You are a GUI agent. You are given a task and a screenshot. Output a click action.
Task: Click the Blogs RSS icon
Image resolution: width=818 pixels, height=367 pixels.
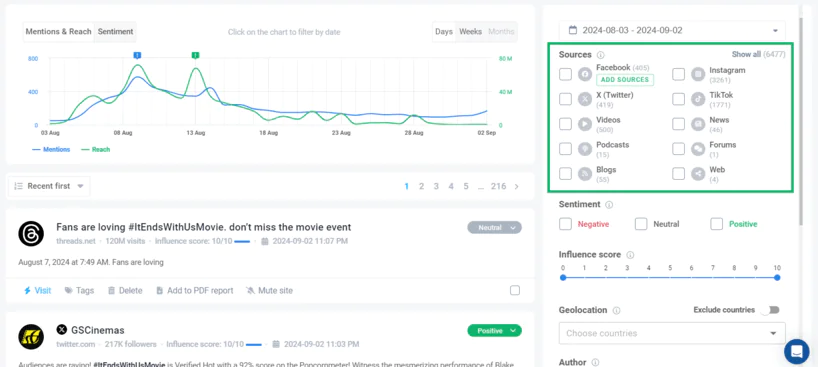[585, 174]
